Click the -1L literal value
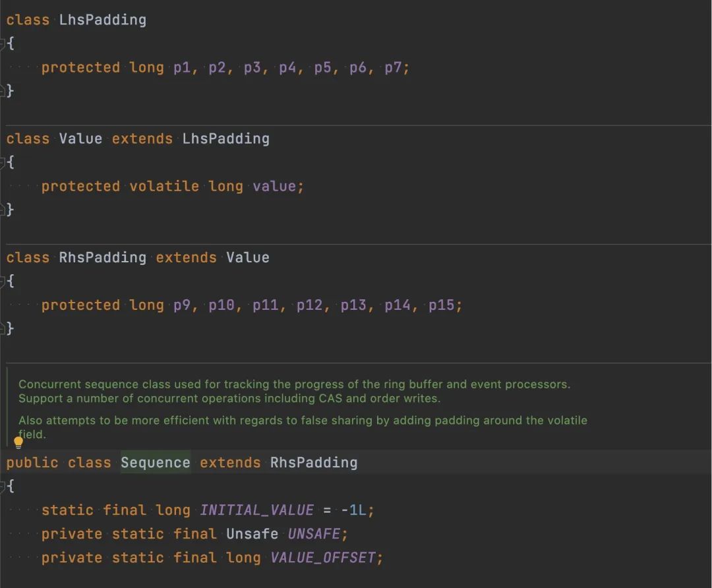This screenshot has width=712, height=588. pos(353,510)
